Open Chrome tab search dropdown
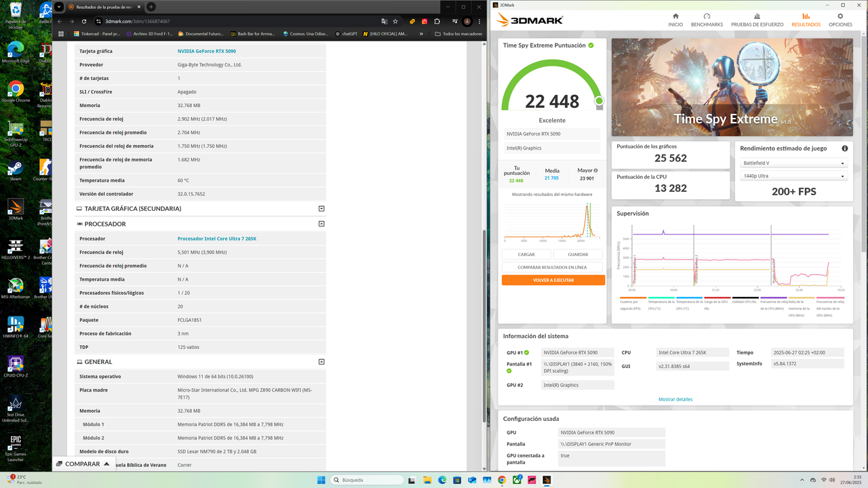This screenshot has height=488, width=868. (60, 7)
